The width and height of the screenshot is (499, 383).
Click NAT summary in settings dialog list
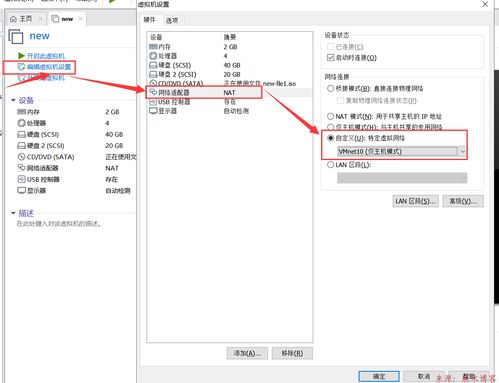click(x=229, y=92)
